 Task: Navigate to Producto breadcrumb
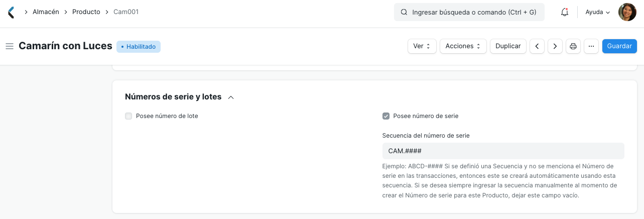(x=86, y=12)
